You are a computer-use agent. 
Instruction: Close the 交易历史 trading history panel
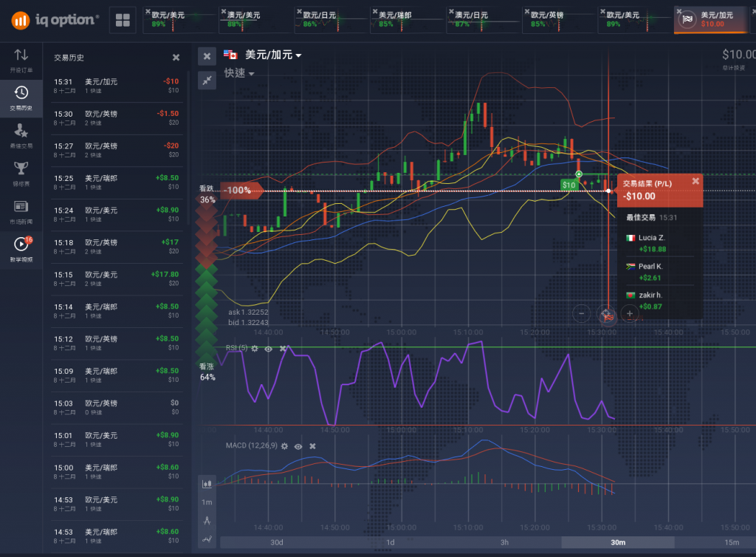click(176, 57)
